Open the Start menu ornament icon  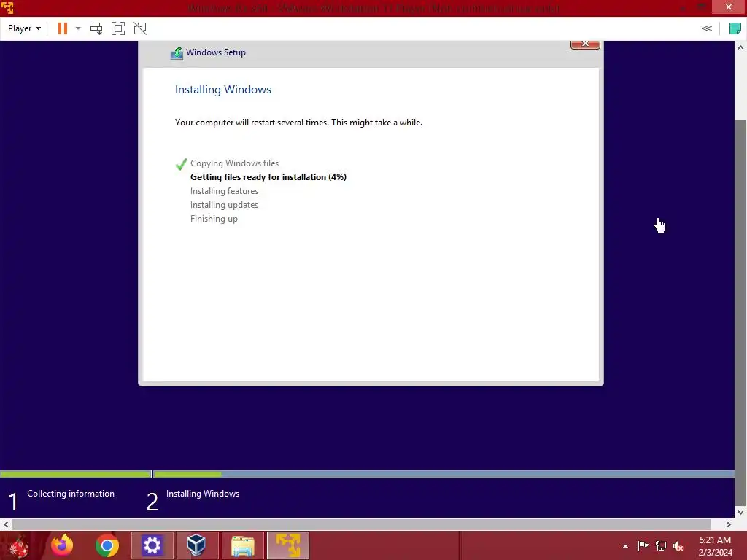tap(19, 545)
